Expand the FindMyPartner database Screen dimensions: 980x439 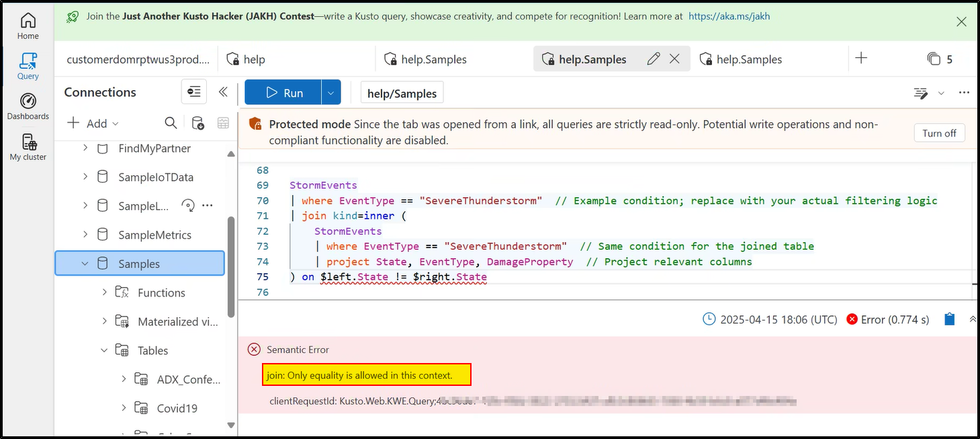pos(85,148)
